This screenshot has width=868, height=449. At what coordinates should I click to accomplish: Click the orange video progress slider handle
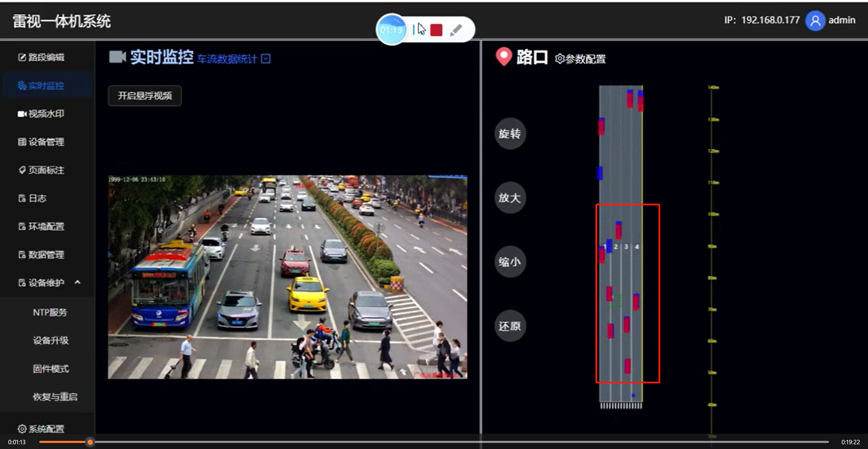pos(90,442)
